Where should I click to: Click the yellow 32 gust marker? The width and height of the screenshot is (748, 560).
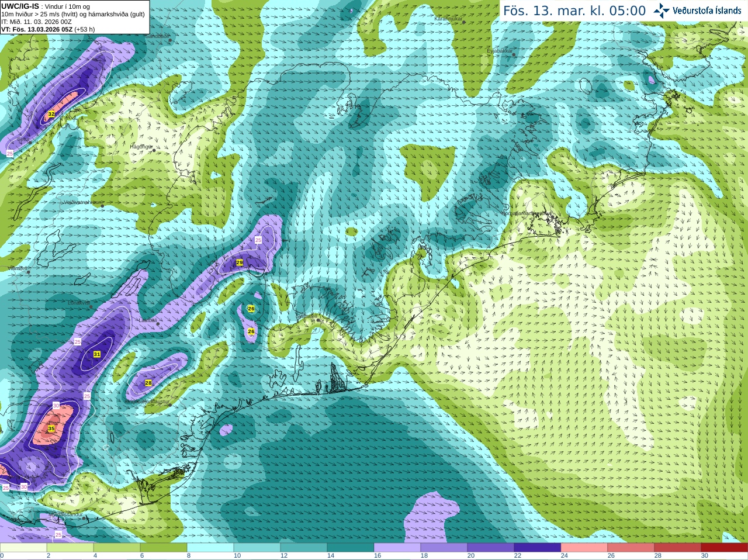point(51,114)
